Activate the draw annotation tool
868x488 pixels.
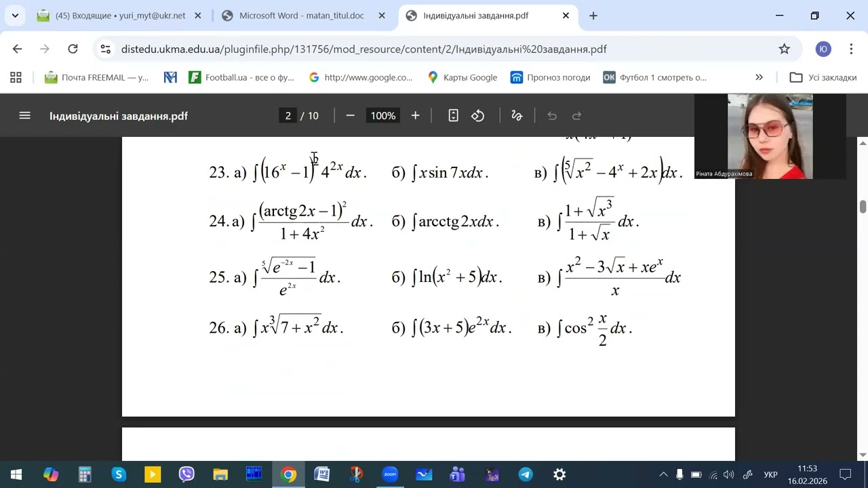tap(517, 116)
